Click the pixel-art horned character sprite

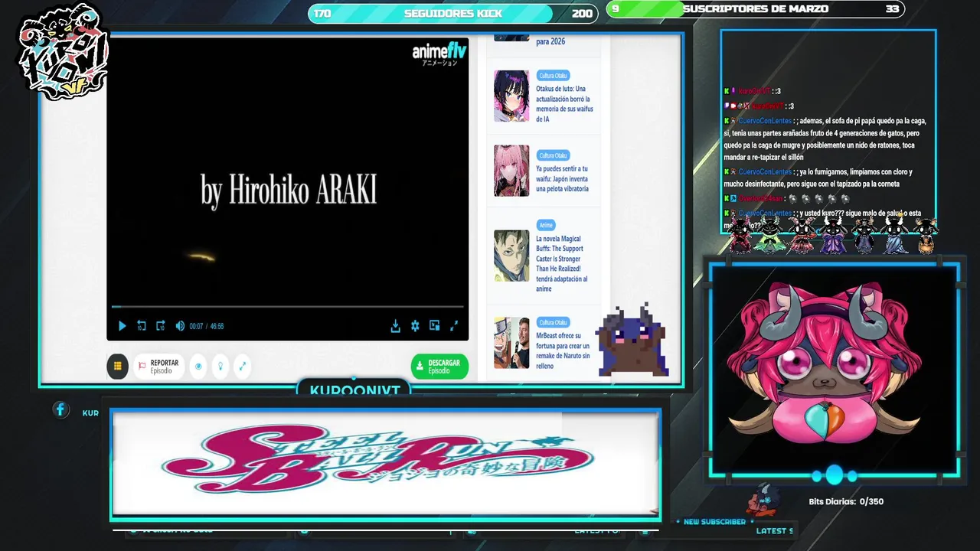coord(632,341)
